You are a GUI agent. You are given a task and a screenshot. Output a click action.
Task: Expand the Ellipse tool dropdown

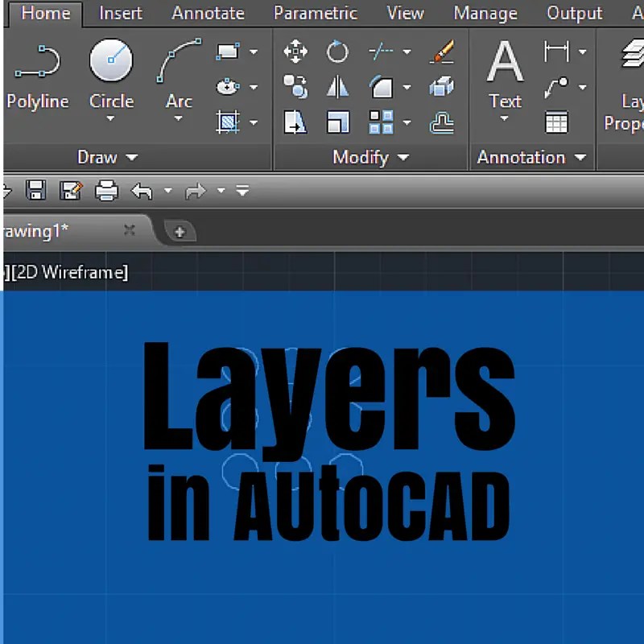(254, 87)
